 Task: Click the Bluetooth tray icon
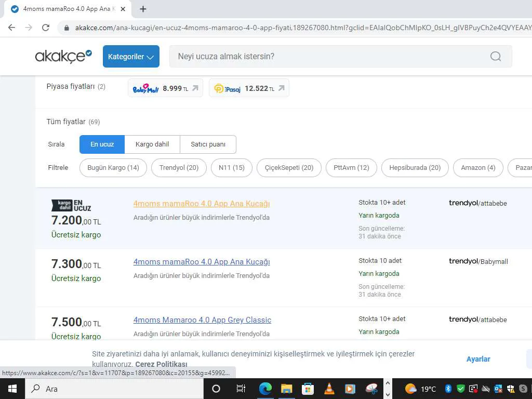(x=448, y=389)
